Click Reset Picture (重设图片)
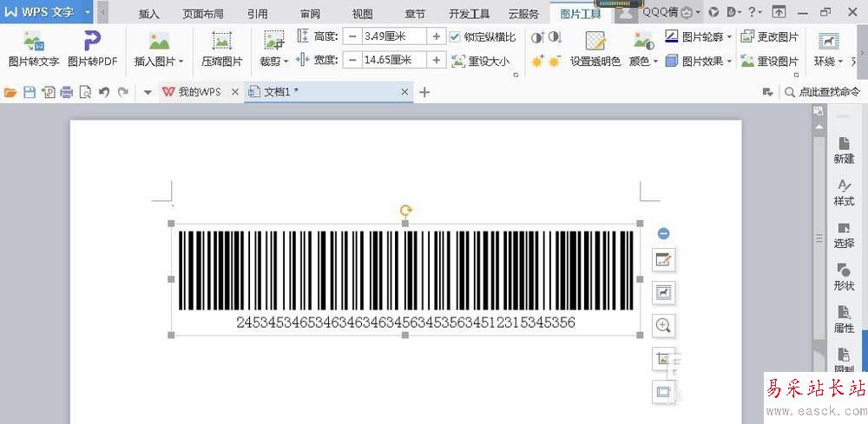Image resolution: width=868 pixels, height=424 pixels. pos(770,61)
